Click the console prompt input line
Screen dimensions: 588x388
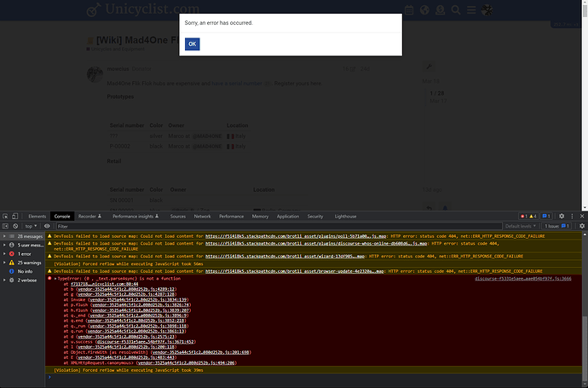[x=315, y=377]
